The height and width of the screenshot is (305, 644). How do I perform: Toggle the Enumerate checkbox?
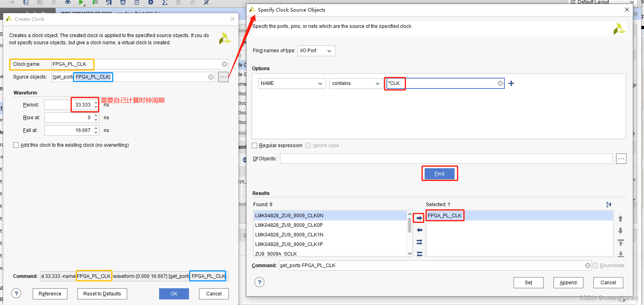pyautogui.click(x=595, y=266)
